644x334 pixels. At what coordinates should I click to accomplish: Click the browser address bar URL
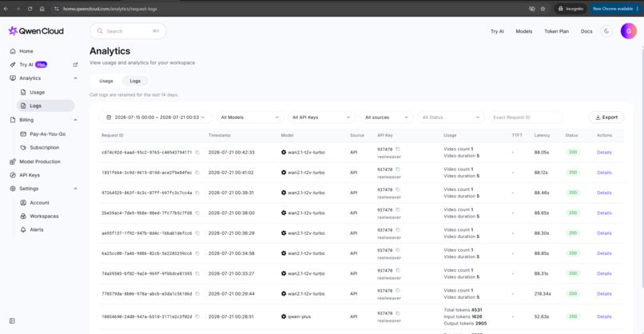point(110,9)
